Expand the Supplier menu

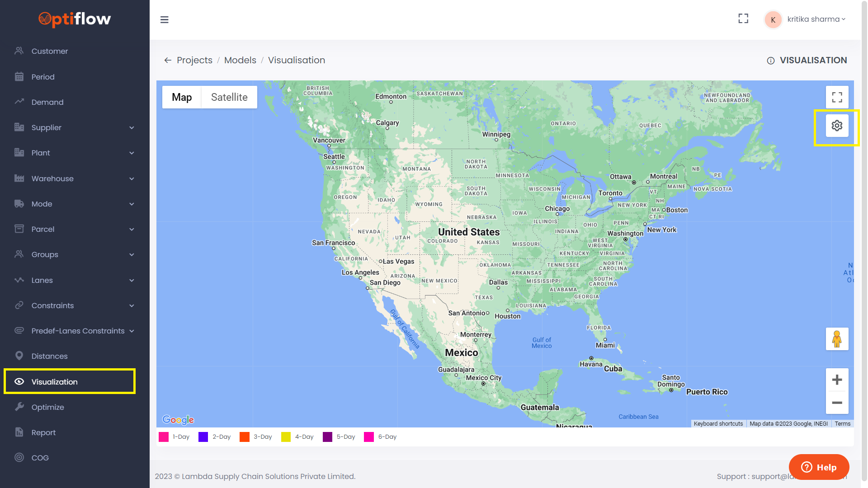coord(46,127)
